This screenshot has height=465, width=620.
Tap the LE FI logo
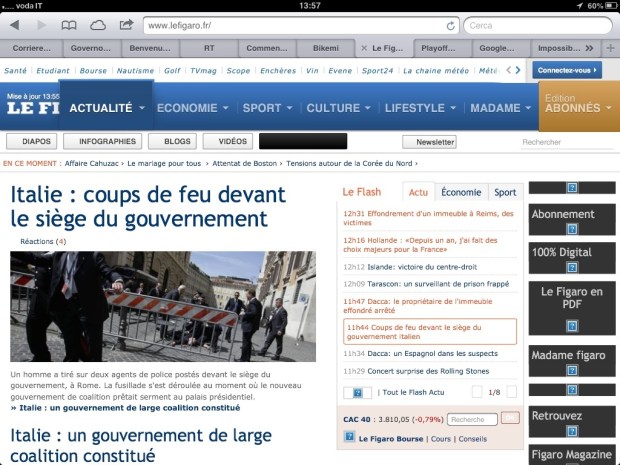(33, 108)
